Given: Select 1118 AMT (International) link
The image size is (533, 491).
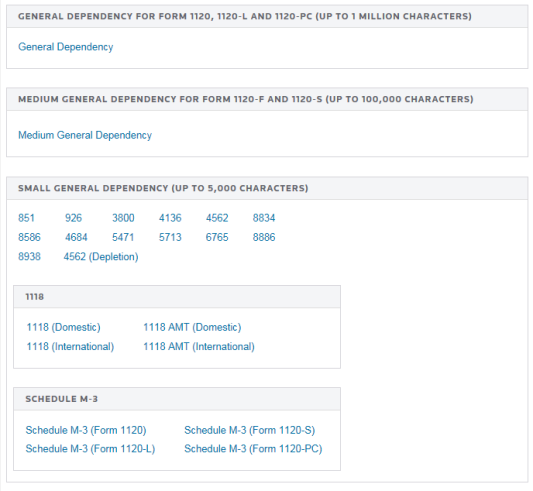Looking at the screenshot, I should pos(199,347).
